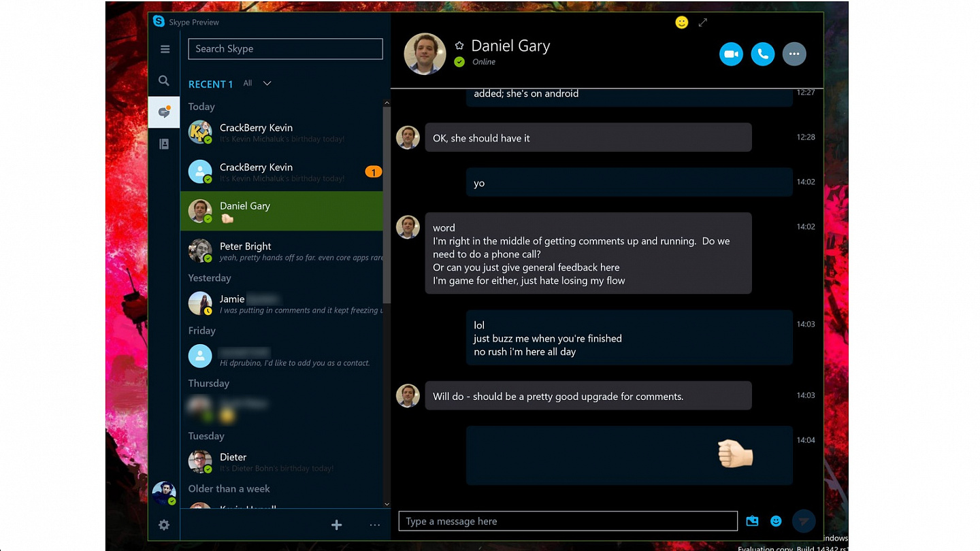
Task: Click the 14:04 timestamp
Action: pos(806,440)
